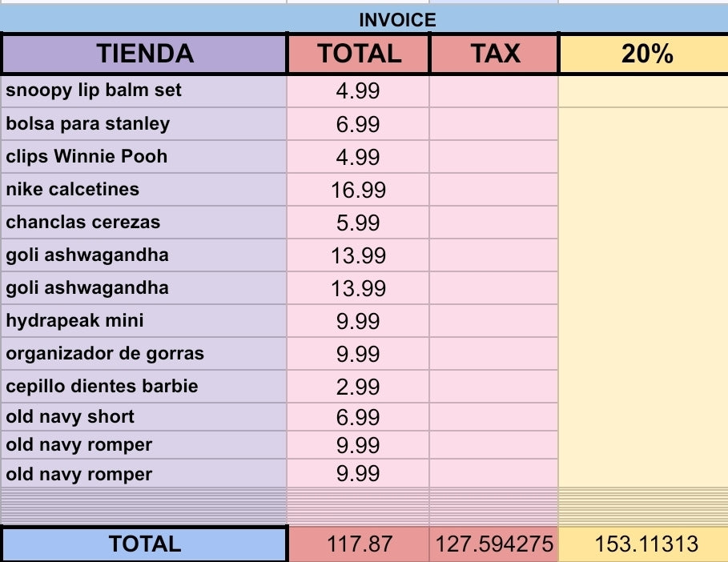Select the nike calcetines cell
The height and width of the screenshot is (562, 728).
click(144, 189)
